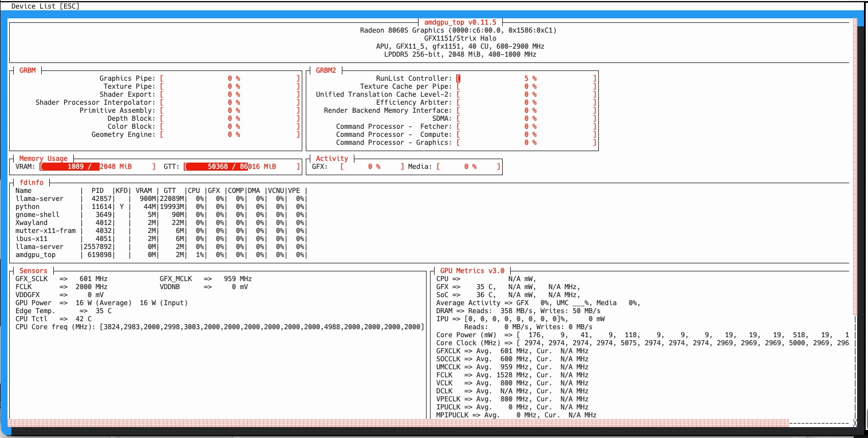The width and height of the screenshot is (868, 438).
Task: Click the CPU Tctl 42 C reading
Action: coord(53,319)
